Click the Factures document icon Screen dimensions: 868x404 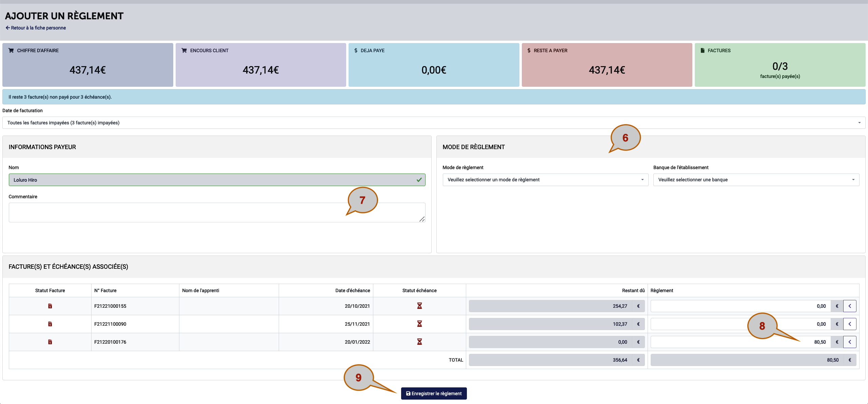703,50
